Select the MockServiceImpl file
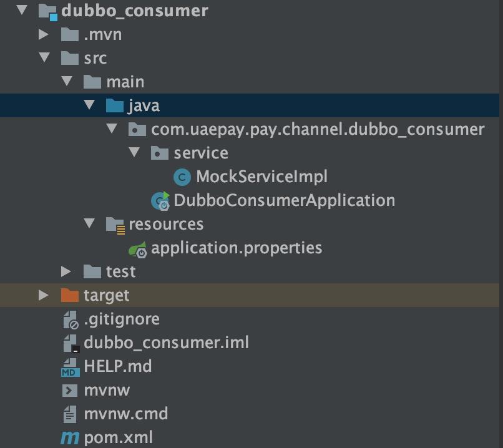 [262, 177]
